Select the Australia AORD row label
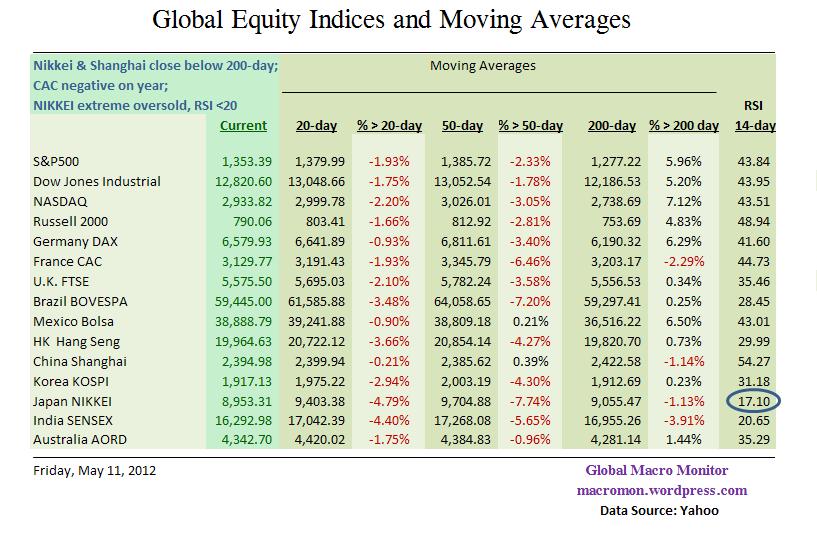This screenshot has width=817, height=540. tap(79, 441)
